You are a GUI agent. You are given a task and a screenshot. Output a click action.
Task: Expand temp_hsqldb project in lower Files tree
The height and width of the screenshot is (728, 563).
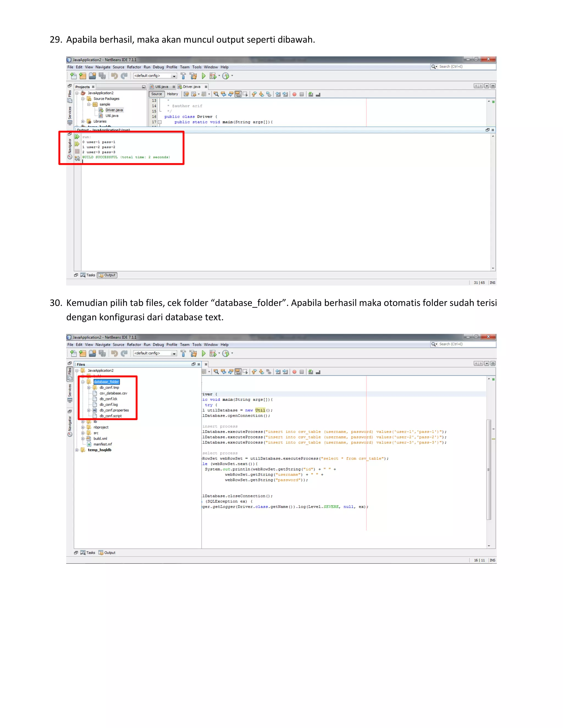tap(77, 450)
